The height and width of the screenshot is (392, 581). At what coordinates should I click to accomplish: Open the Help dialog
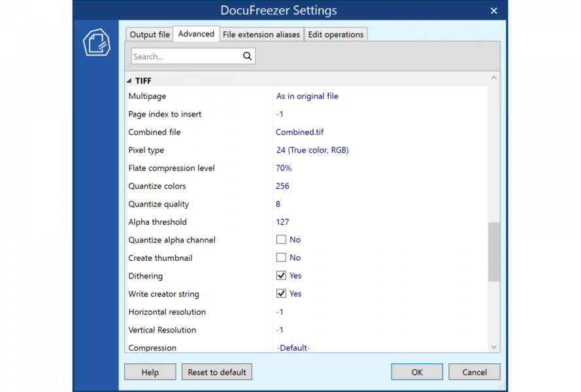tap(150, 372)
